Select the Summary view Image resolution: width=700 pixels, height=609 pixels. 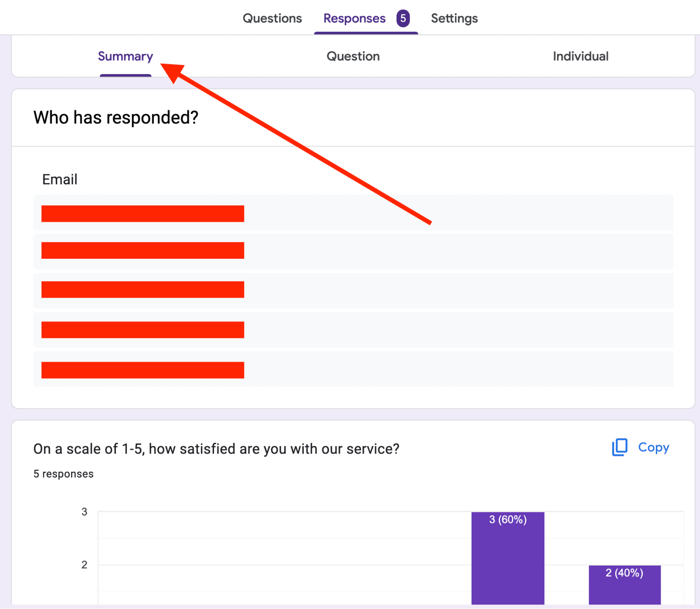(x=125, y=56)
